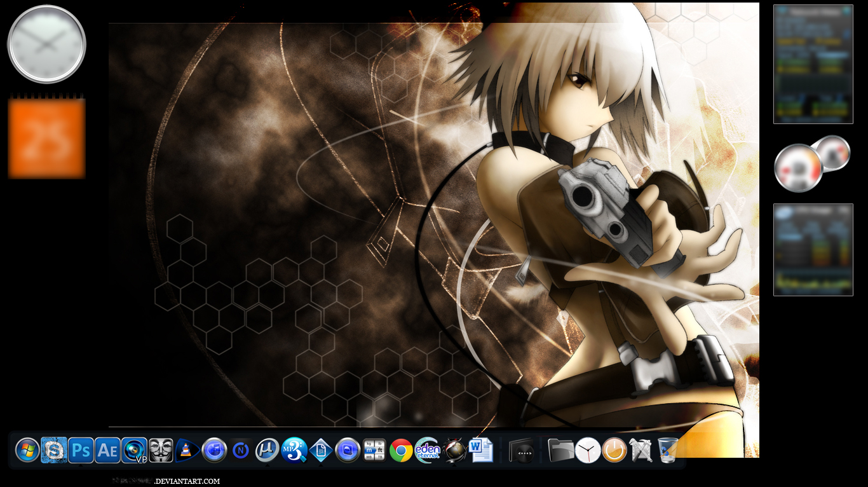
Task: Open Adobe After Effects from the dock
Action: point(107,450)
